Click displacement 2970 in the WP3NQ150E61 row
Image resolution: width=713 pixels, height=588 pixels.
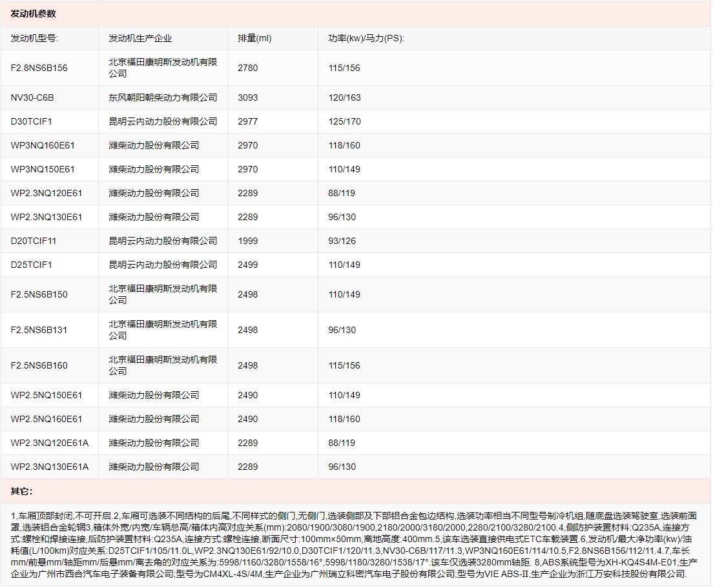248,169
